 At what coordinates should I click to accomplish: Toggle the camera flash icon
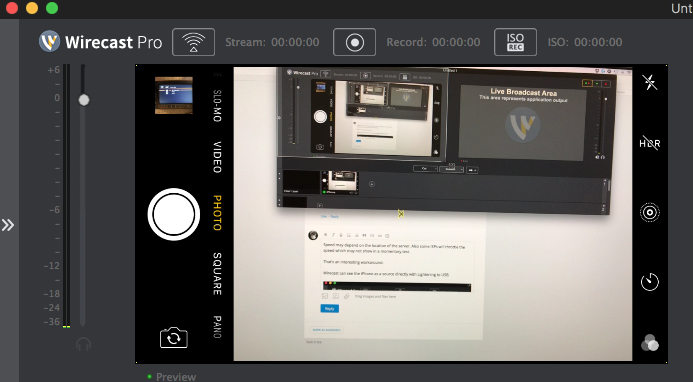(x=650, y=82)
